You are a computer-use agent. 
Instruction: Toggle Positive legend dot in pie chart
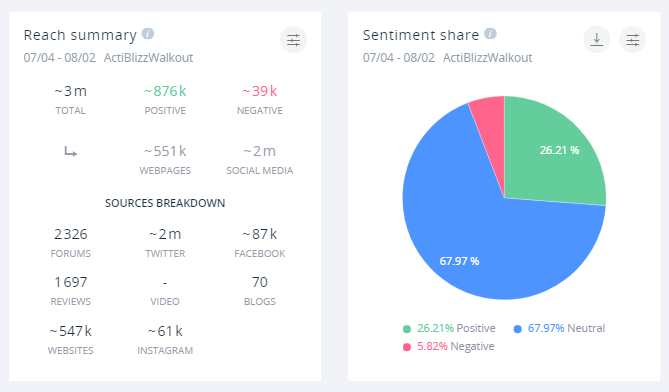[407, 329]
